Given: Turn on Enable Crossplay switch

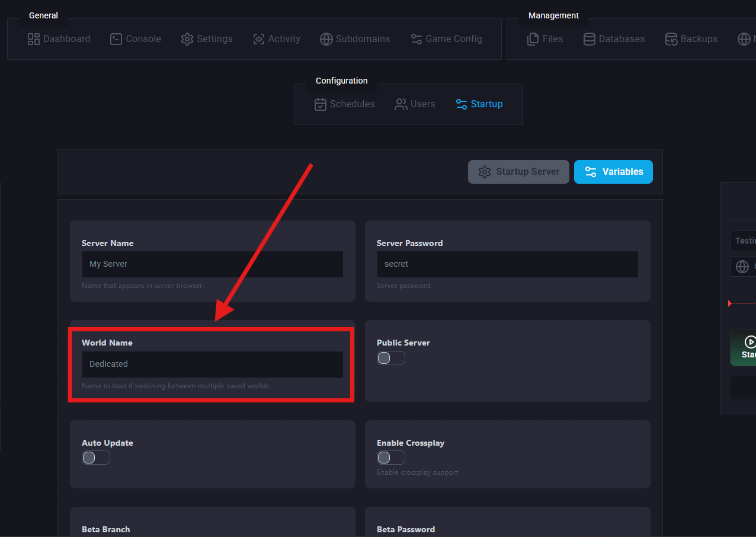Looking at the screenshot, I should click(x=391, y=458).
